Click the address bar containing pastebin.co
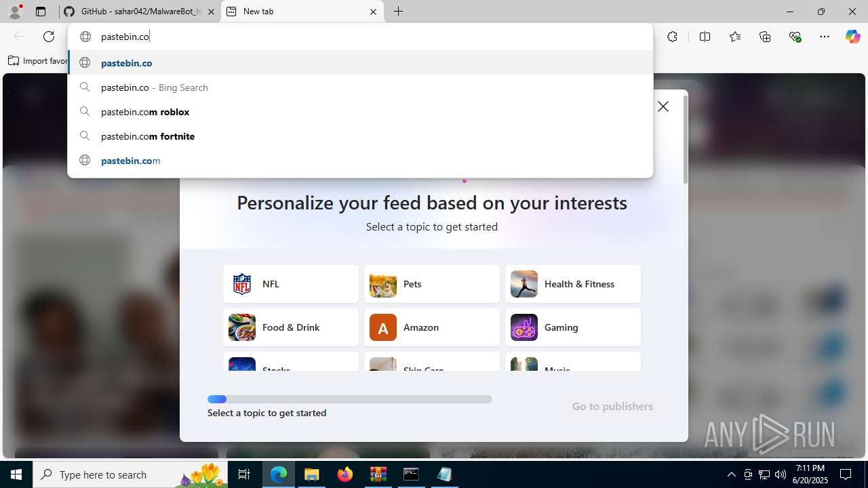The height and width of the screenshot is (488, 868). [360, 37]
